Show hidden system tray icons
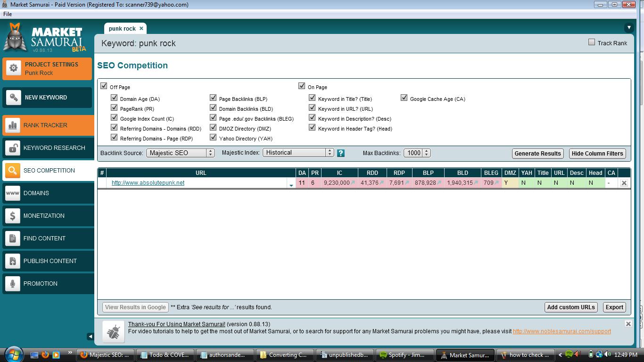 [560, 355]
